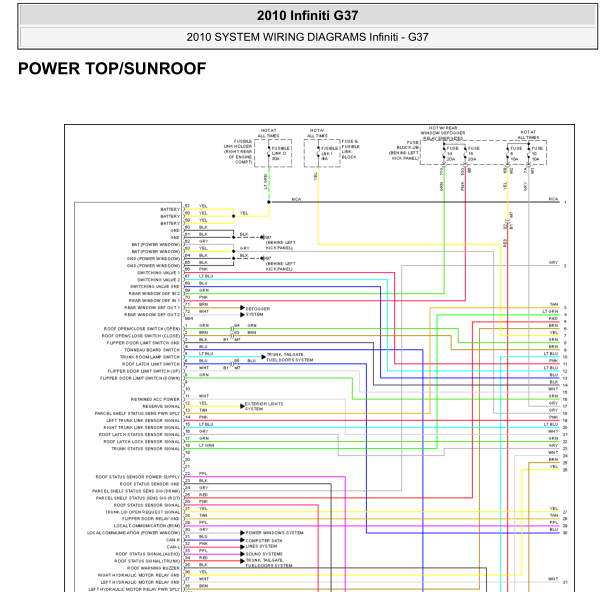The width and height of the screenshot is (602, 592).
Task: Click the 'ROOF STATUS SENSOR GND' label
Action: (150, 484)
